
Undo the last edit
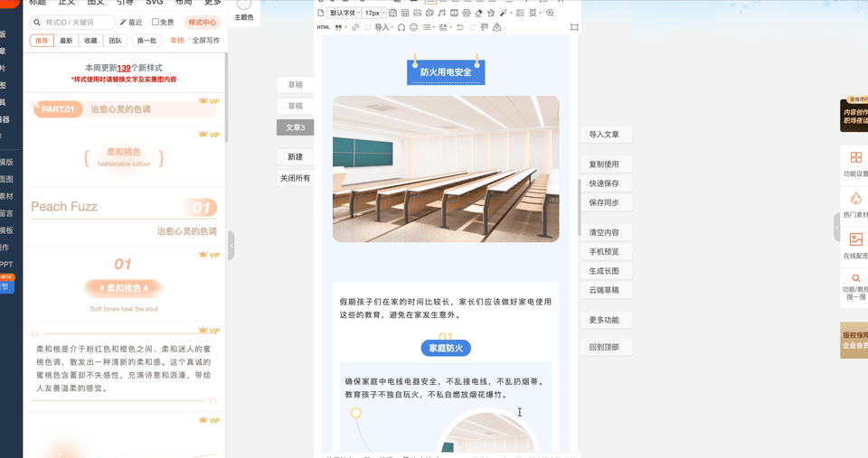(460, 27)
